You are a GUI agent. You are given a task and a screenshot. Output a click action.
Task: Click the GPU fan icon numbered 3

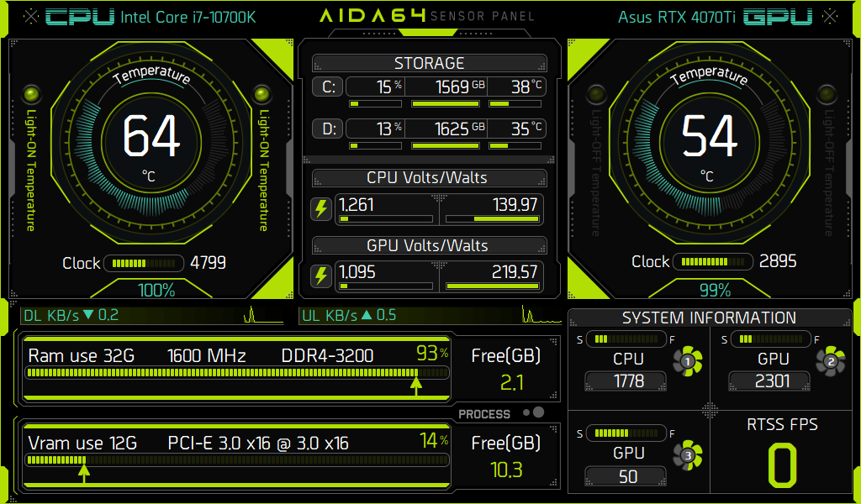coord(688,454)
